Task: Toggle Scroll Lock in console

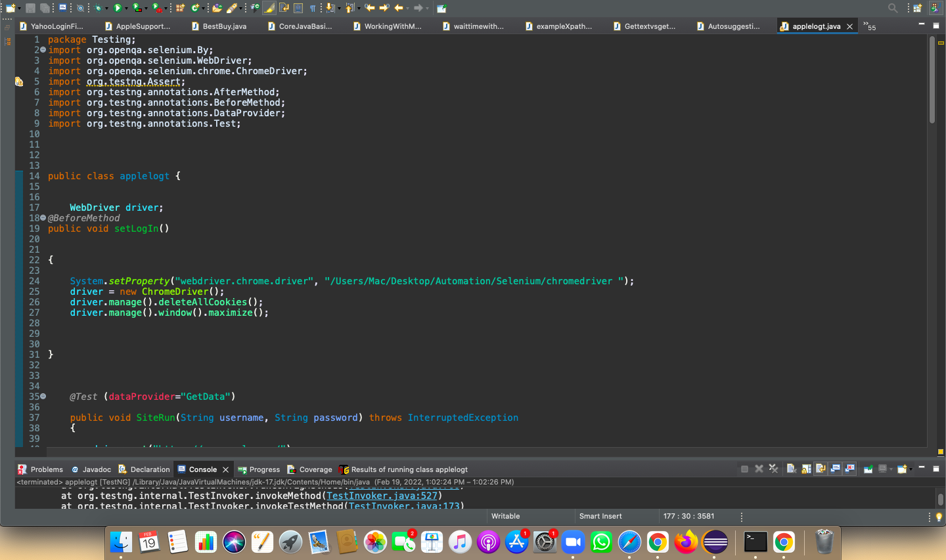Action: pos(806,469)
